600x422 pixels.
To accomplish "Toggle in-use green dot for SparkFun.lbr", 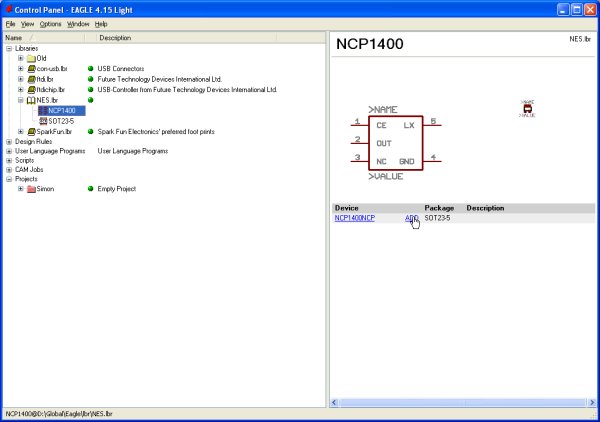I will coord(91,132).
